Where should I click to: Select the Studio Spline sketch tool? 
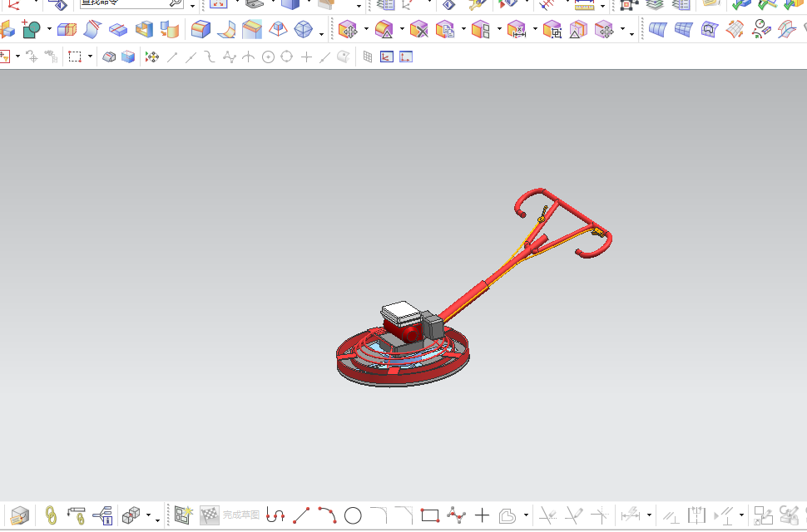click(x=456, y=515)
